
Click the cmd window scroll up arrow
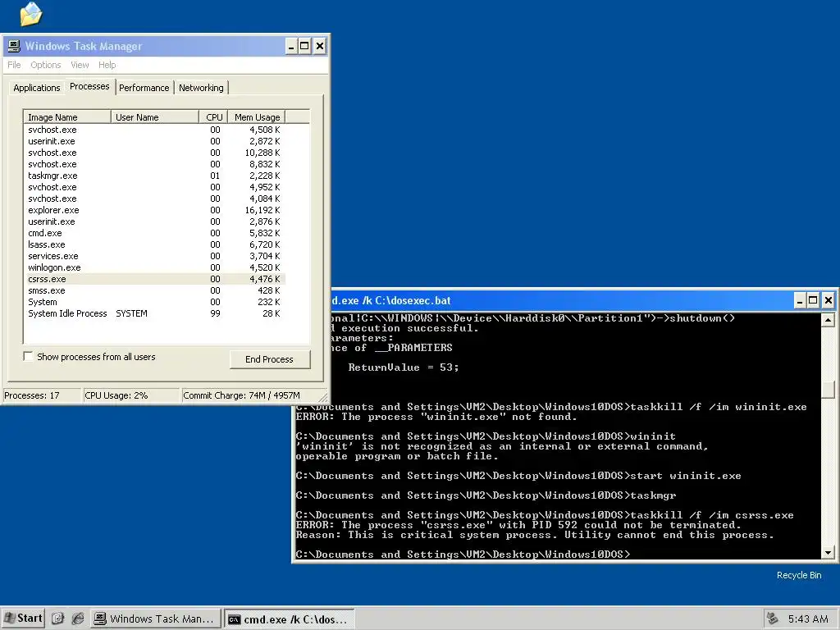(829, 321)
